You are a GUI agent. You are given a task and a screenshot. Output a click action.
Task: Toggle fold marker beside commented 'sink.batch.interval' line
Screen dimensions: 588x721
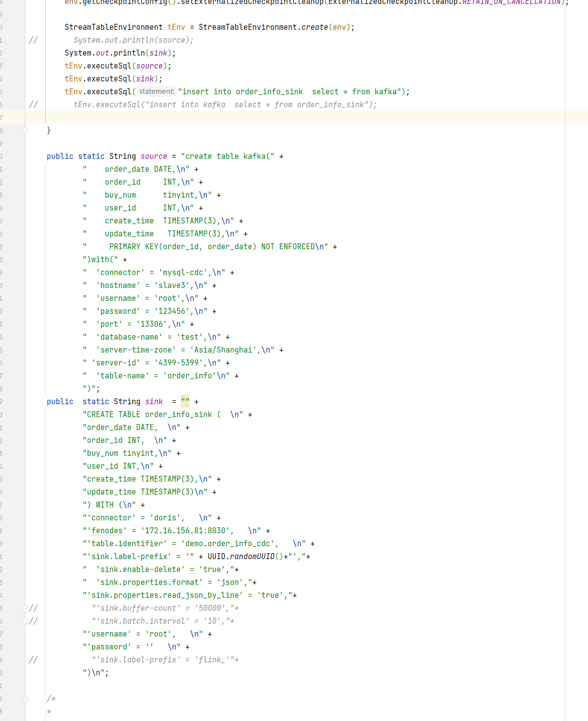25,621
